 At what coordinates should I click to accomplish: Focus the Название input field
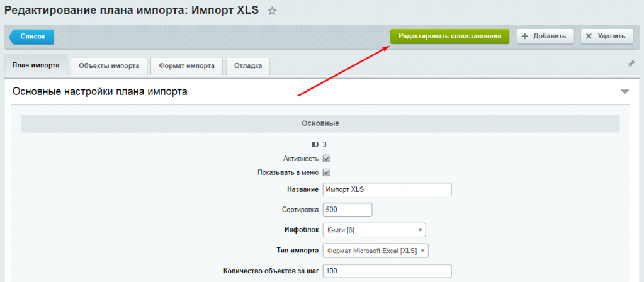(387, 189)
